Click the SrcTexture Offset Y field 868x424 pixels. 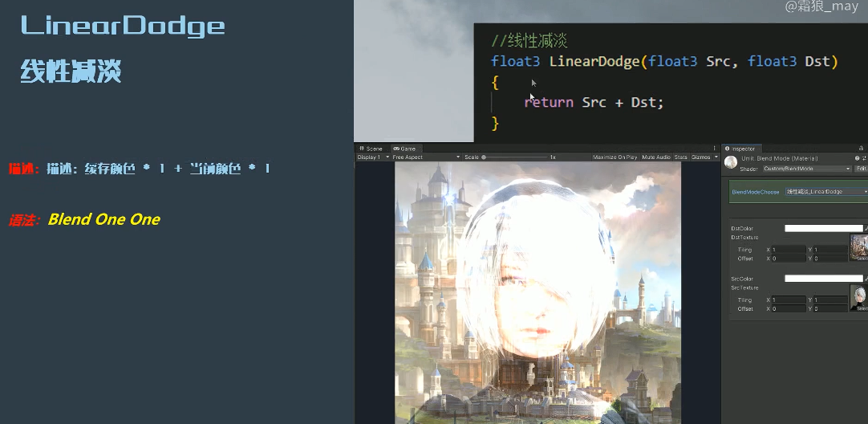pyautogui.click(x=830, y=308)
